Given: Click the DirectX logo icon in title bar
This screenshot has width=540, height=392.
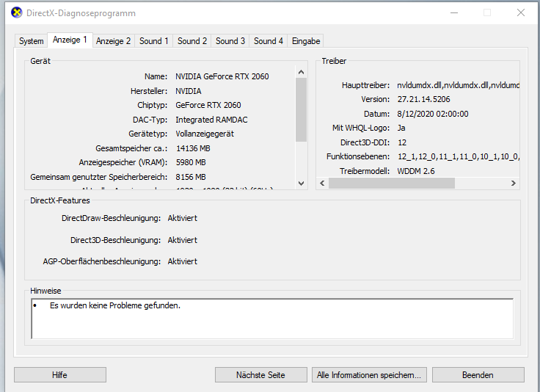Looking at the screenshot, I should 16,12.
